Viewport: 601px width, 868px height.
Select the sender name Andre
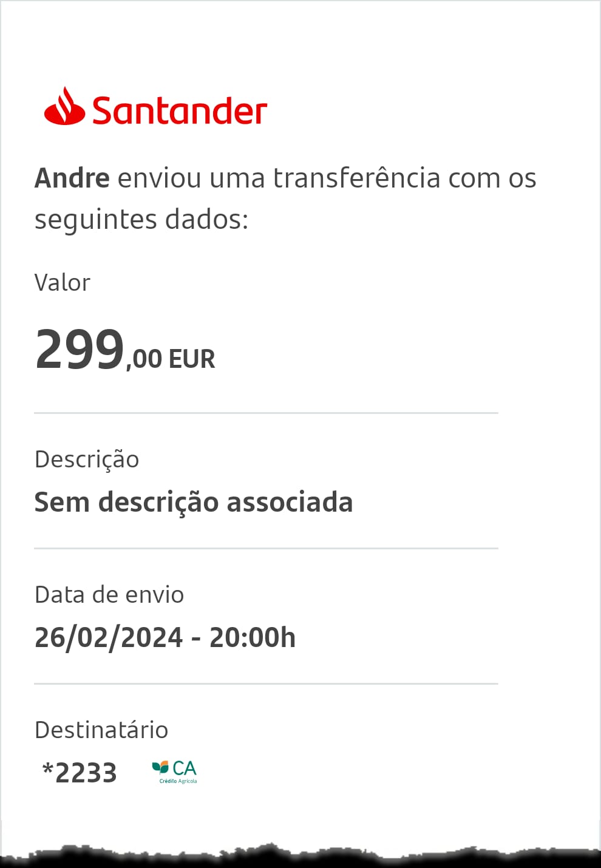pyautogui.click(x=72, y=178)
